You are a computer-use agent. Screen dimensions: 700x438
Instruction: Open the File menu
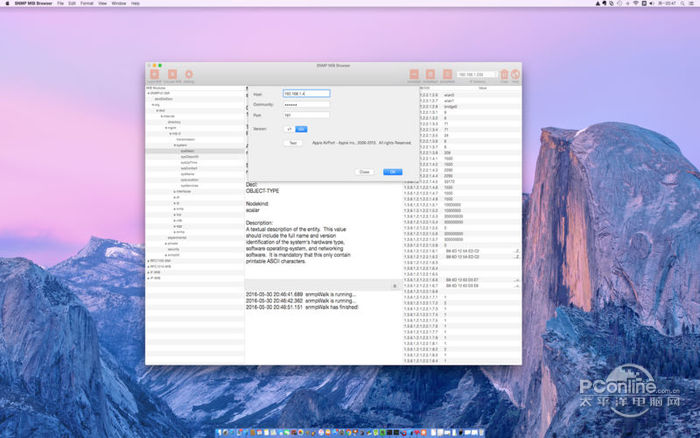(60, 4)
